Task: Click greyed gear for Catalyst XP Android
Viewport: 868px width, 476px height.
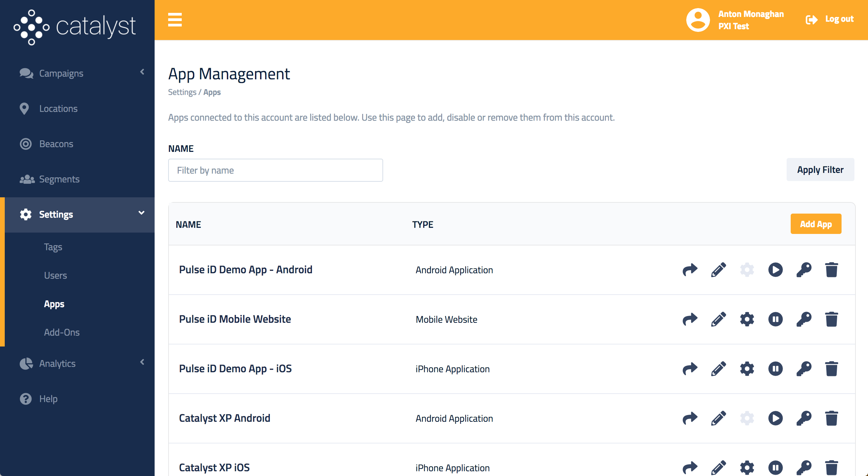Action: (747, 418)
